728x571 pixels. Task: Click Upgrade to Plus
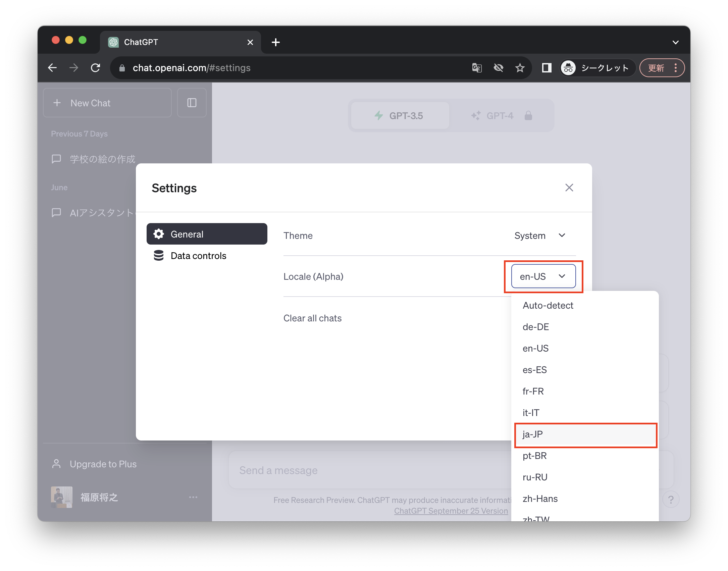tap(103, 464)
